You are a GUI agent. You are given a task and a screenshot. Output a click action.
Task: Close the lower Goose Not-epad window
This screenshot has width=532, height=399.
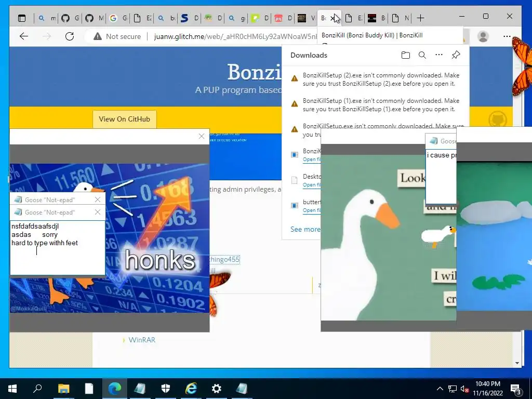98,212
